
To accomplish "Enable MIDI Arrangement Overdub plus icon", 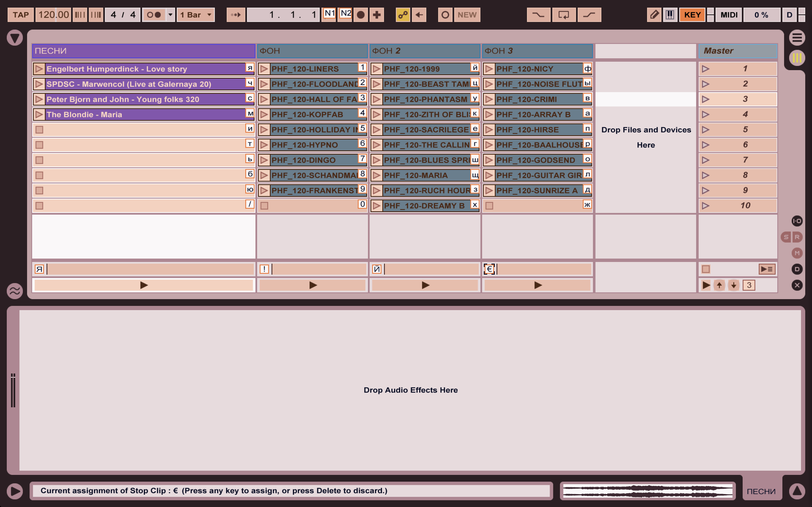I will pos(376,15).
